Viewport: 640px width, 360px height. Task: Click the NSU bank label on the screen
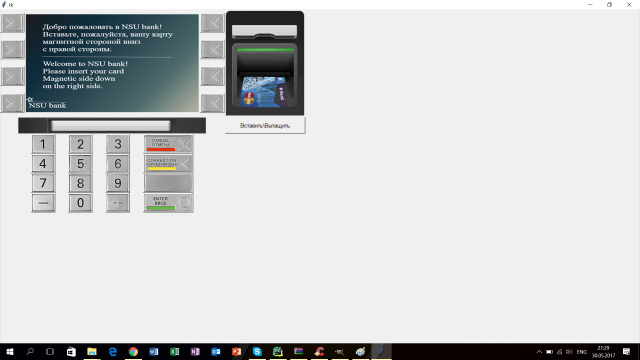click(x=47, y=105)
